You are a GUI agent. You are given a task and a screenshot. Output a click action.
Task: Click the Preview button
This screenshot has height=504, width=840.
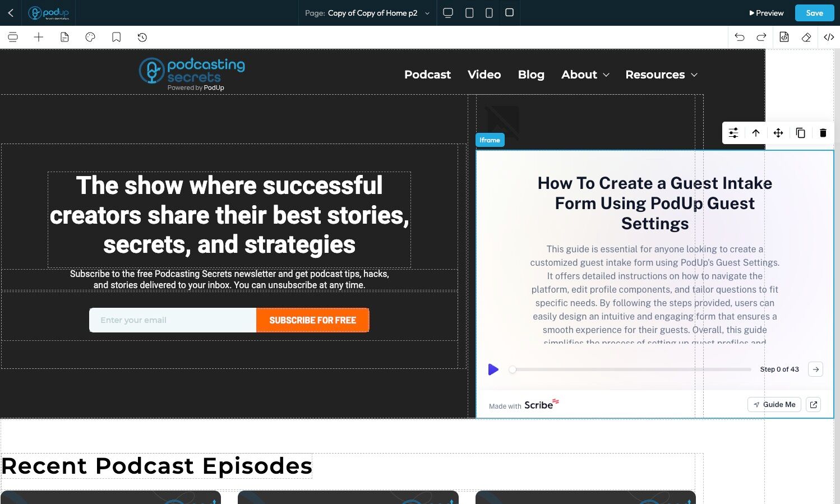(x=767, y=13)
